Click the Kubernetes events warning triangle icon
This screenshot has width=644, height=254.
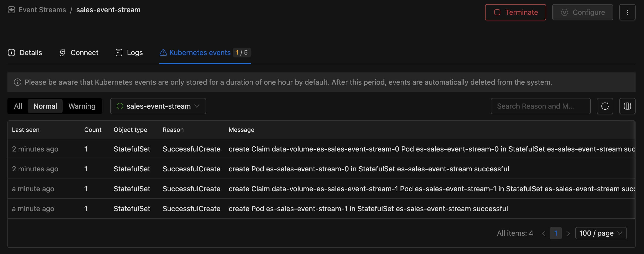[163, 53]
